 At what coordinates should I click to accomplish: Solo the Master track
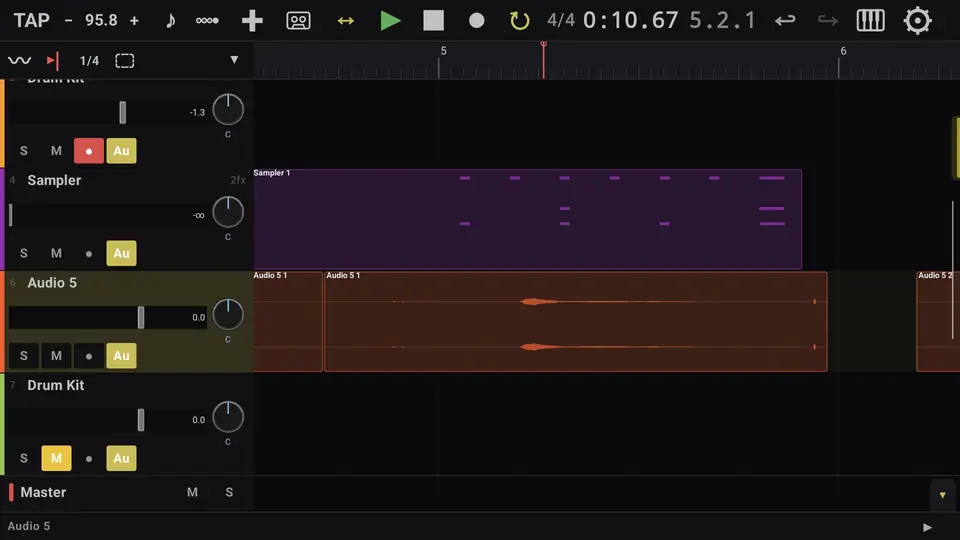tap(229, 492)
